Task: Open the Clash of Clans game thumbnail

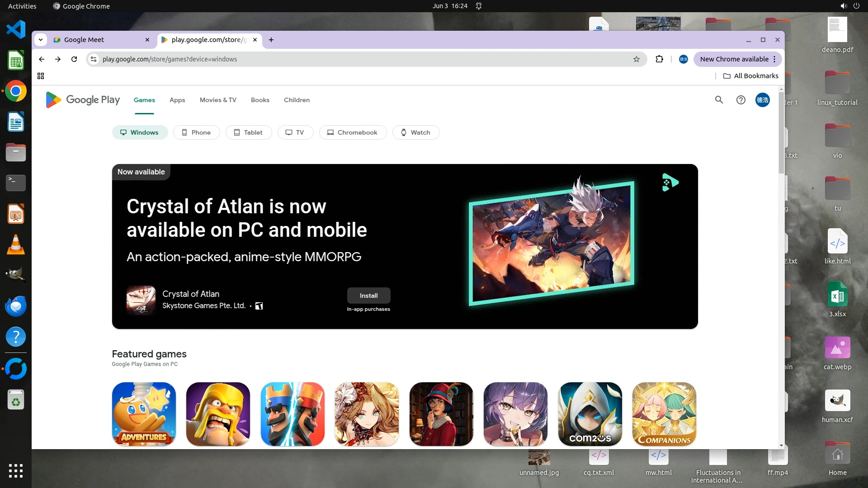Action: tap(218, 414)
